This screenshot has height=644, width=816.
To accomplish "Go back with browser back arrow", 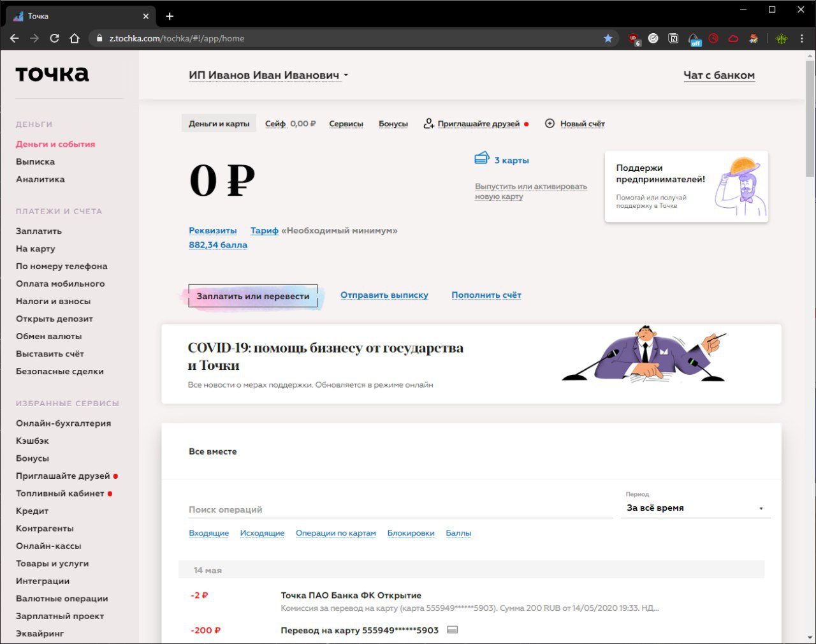I will pos(15,38).
